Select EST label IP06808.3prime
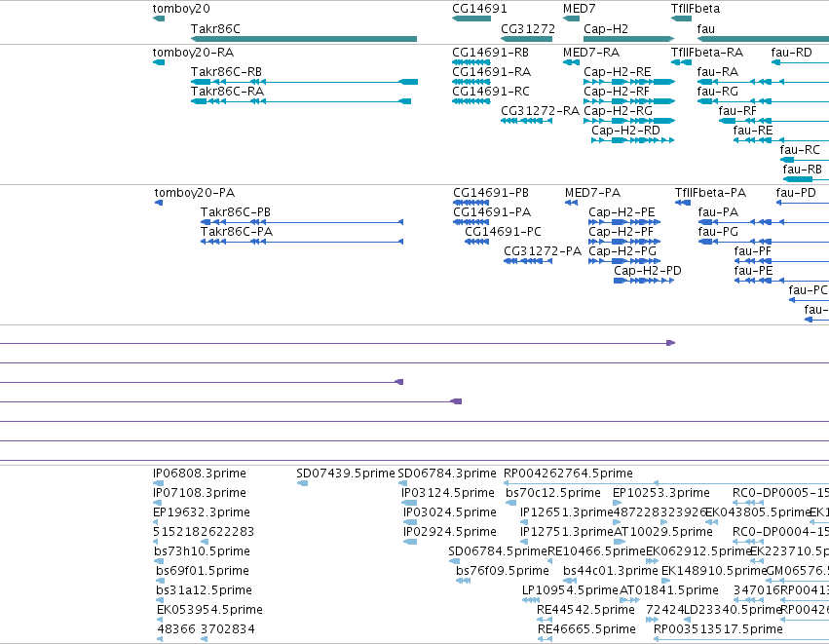Viewport: 829px width, 644px height. [200, 474]
